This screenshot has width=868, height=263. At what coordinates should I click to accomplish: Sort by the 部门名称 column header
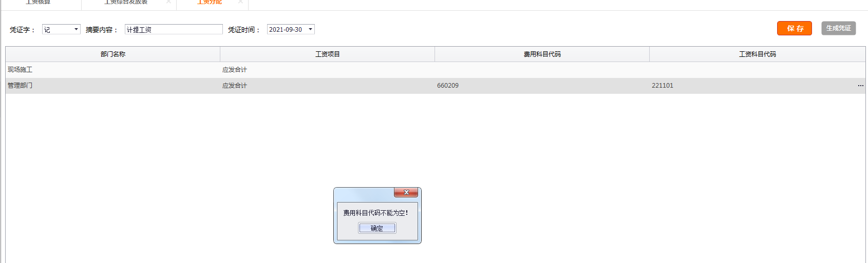coord(112,54)
